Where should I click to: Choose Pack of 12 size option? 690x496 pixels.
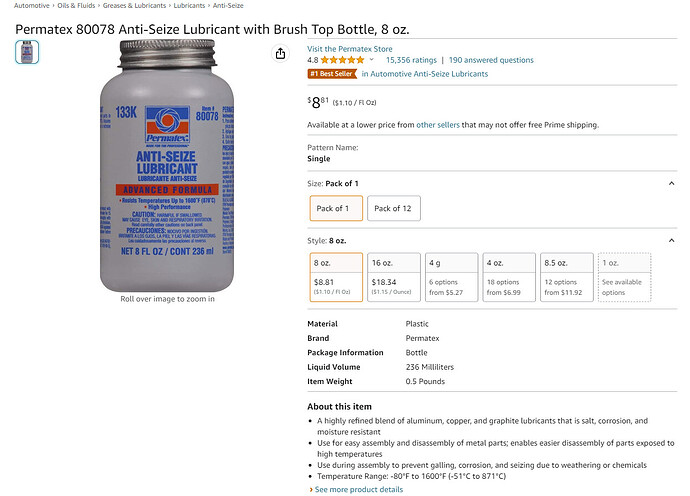coord(392,209)
